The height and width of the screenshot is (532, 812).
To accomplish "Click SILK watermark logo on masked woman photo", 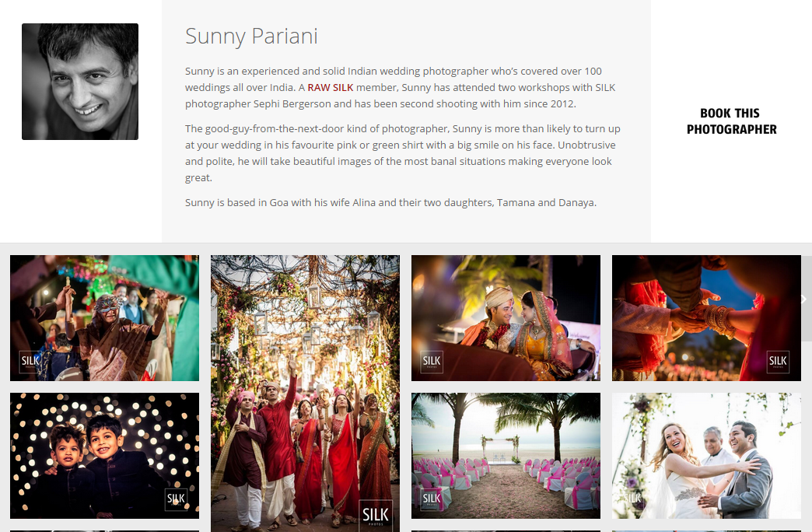I will point(30,362).
